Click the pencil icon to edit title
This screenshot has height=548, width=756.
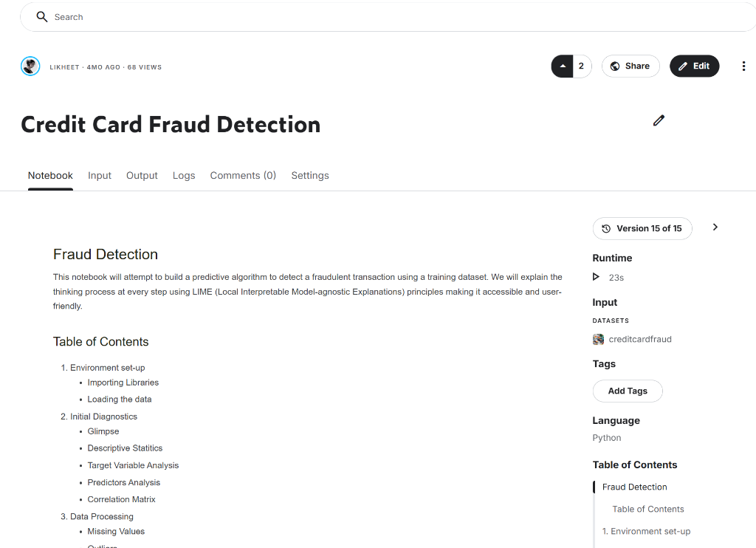tap(659, 120)
